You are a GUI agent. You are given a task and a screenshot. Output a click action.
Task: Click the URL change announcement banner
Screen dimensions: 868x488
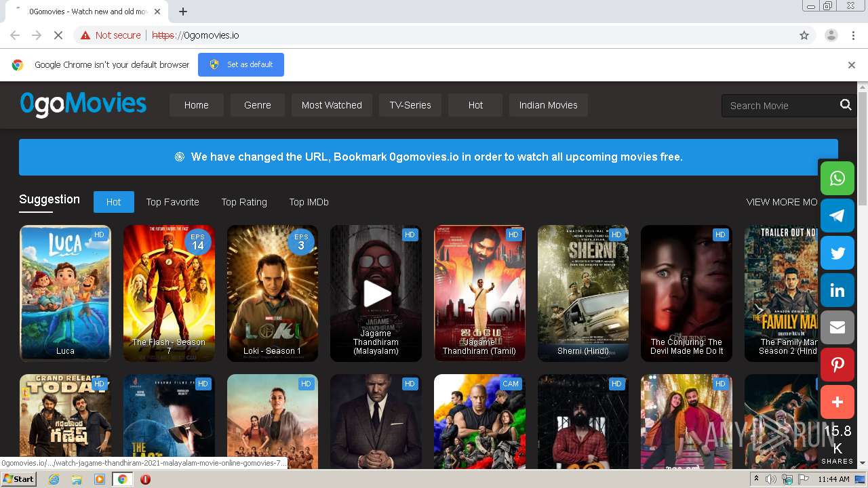429,157
